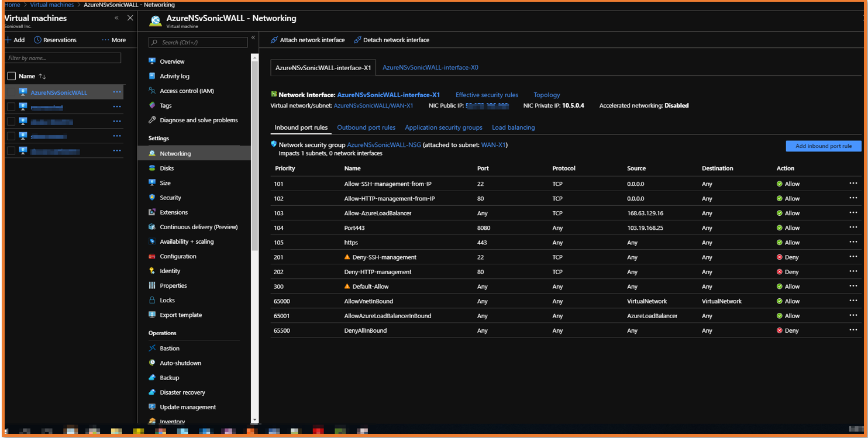Click the AzureNSvSonicWALL-NSG security group link
868x438 pixels.
(384, 144)
